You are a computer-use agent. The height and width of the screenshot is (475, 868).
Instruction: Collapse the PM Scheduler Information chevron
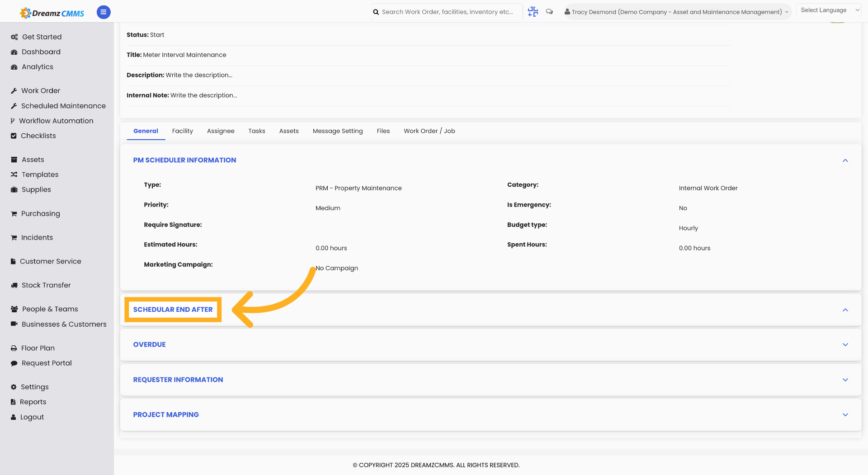pos(845,160)
